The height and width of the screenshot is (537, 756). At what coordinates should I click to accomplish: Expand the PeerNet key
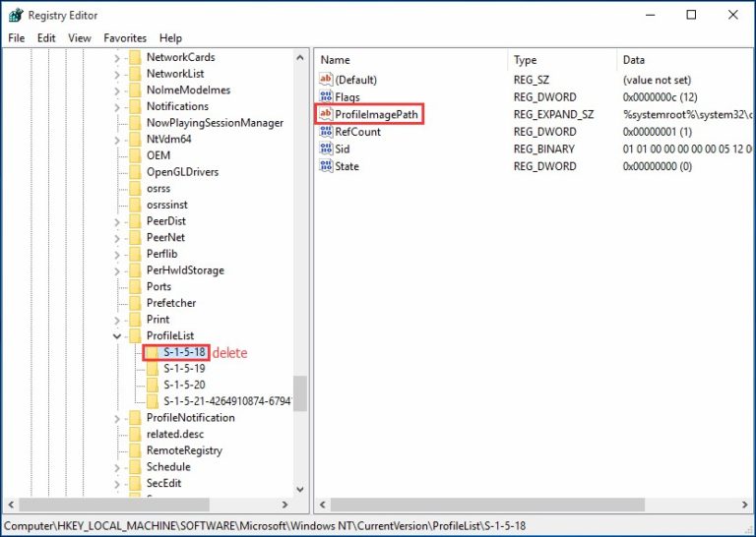coord(117,238)
